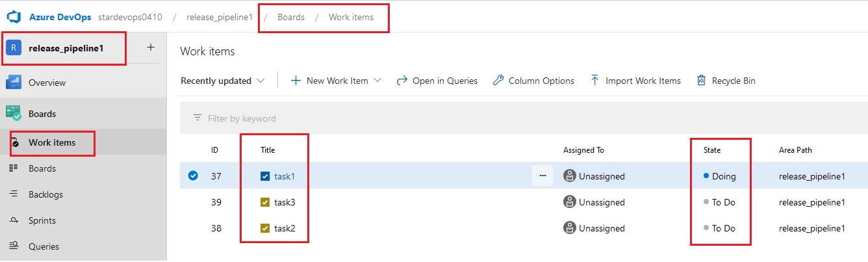Screen dimensions: 868x262
Task: Click the task2 work item type checkbox icon
Action: click(x=265, y=228)
